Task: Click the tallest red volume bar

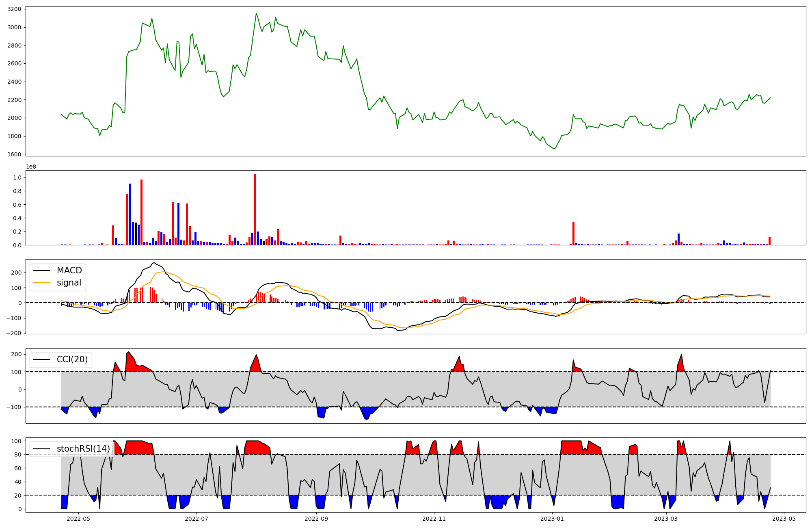Action: click(x=255, y=209)
